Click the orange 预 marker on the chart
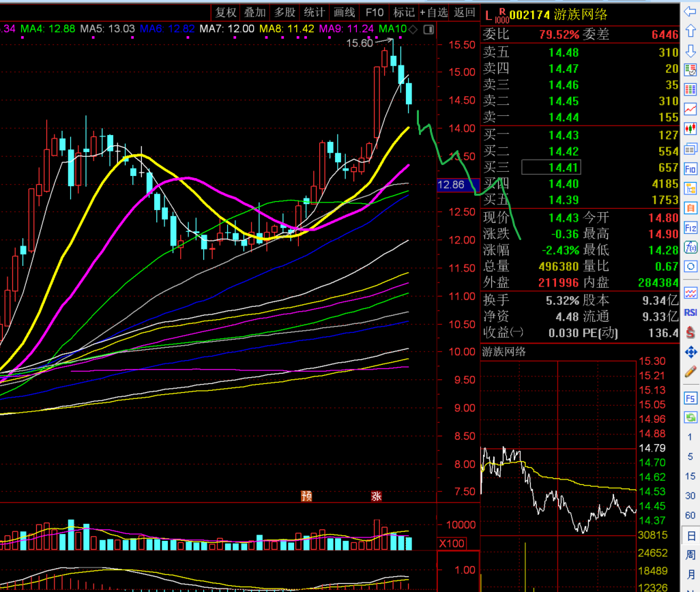 pyautogui.click(x=306, y=496)
